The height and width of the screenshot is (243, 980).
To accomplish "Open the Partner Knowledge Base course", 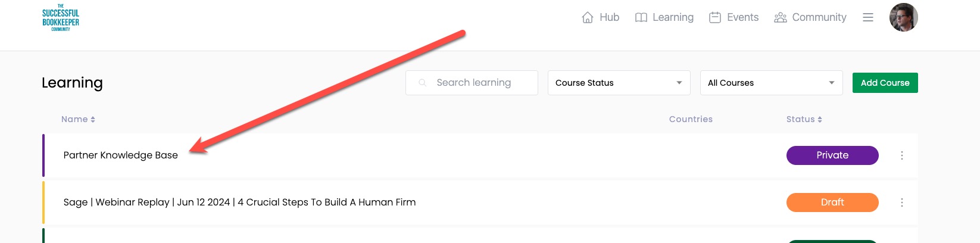I will pos(121,155).
